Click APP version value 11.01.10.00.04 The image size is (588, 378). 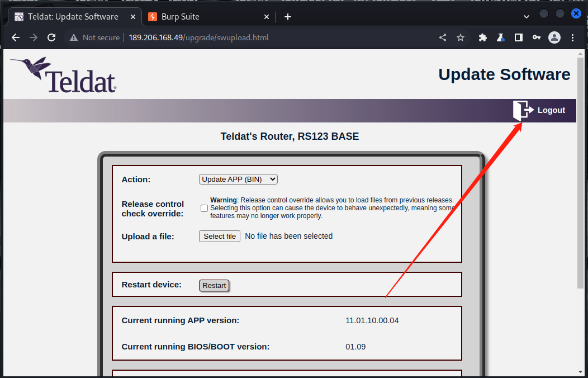(x=372, y=320)
